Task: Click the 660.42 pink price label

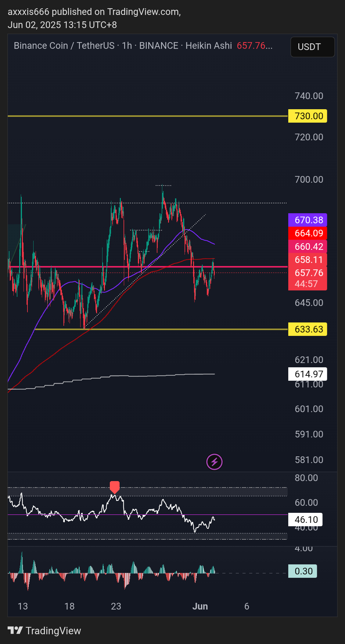Action: coord(307,246)
